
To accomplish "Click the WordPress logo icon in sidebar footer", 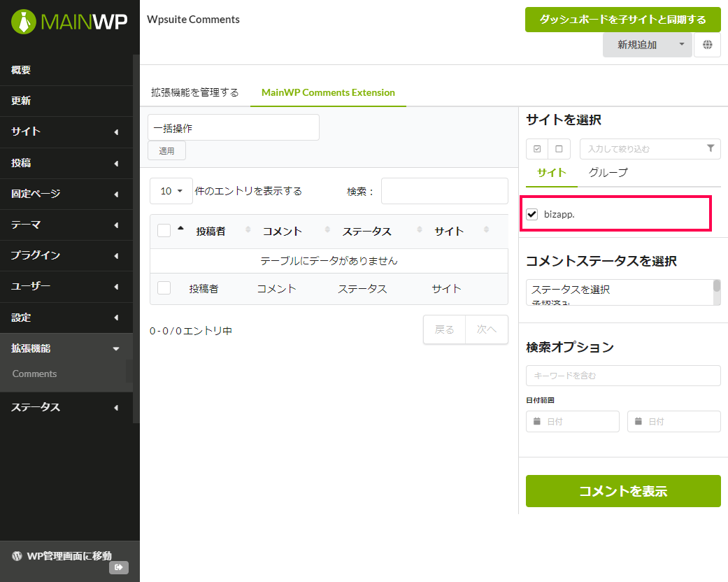I will pyautogui.click(x=17, y=556).
